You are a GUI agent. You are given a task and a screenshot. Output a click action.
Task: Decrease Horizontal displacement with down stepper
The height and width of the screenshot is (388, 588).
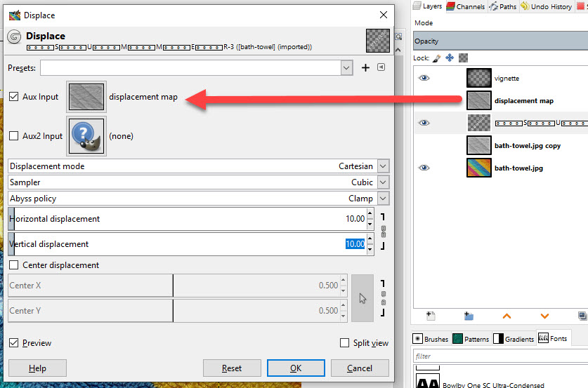[x=370, y=224]
